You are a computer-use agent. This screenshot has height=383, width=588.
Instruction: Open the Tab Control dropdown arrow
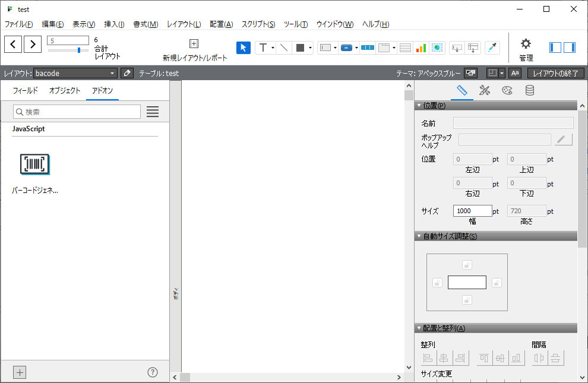394,48
